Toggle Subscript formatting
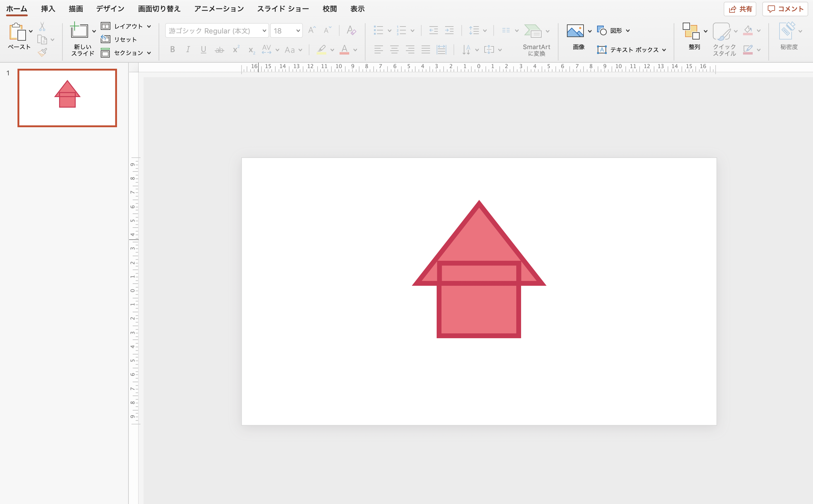The height and width of the screenshot is (504, 813). [251, 50]
